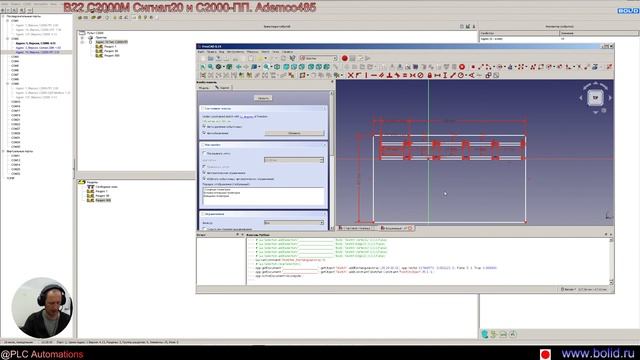
Task: Open the Правка menu in FreeCAD
Action: point(211,52)
